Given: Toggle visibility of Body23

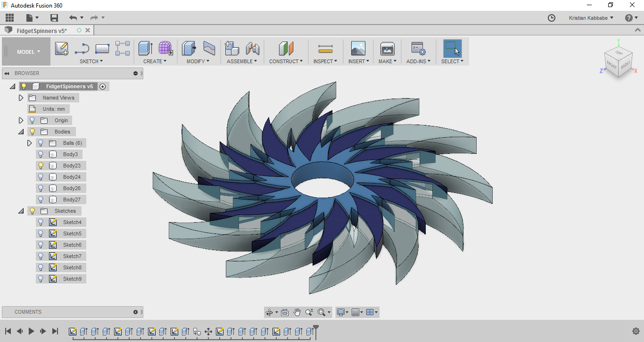Looking at the screenshot, I should pos(41,165).
